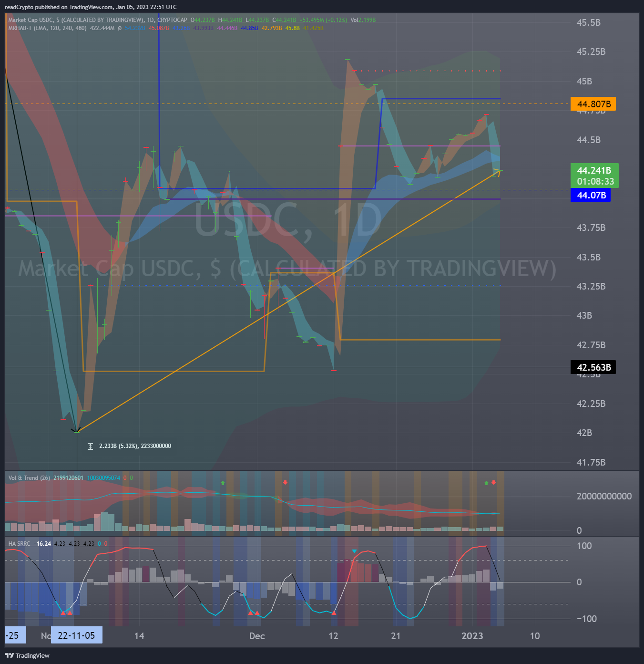The image size is (644, 664).
Task: Click the first green up arrow in Vol & Trend
Action: [223, 483]
